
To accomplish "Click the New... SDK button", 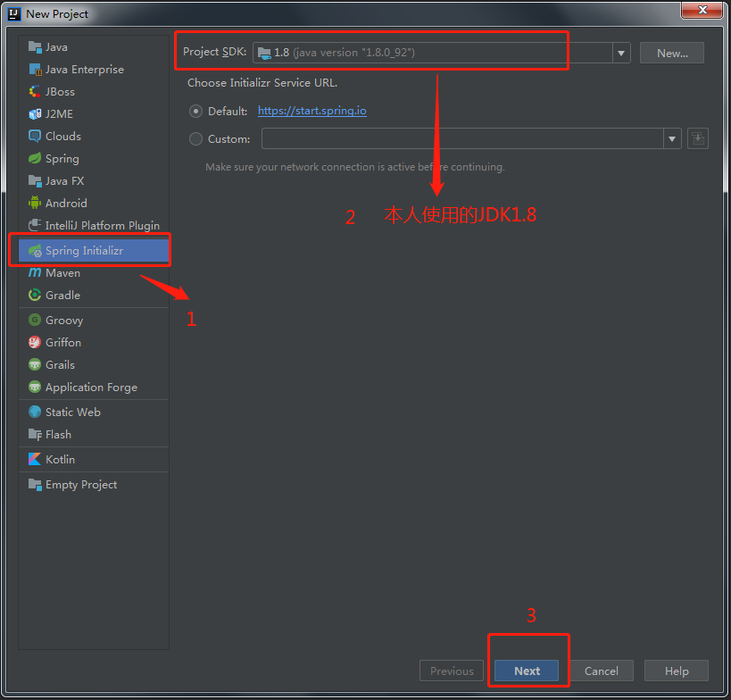I will [672, 54].
